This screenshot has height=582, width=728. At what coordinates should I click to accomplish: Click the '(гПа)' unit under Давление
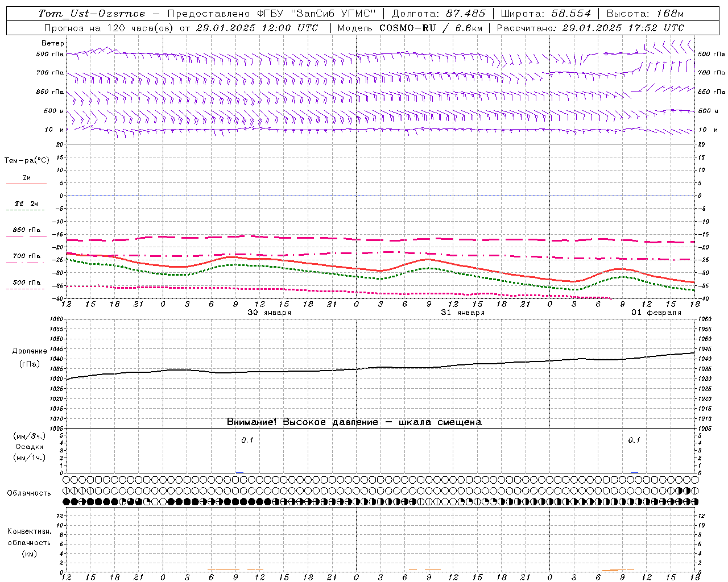[30, 364]
